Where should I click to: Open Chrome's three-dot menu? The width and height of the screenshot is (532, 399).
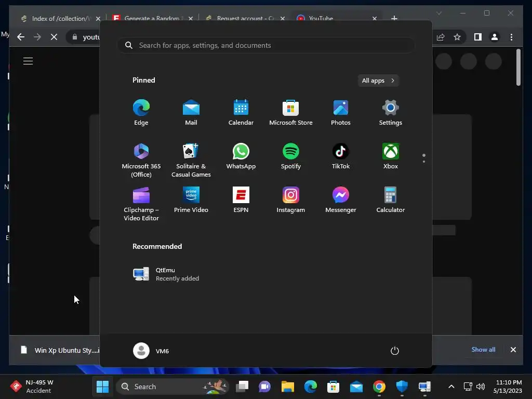coord(511,37)
